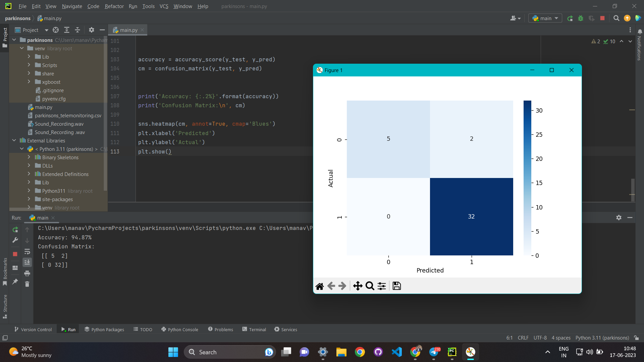The width and height of the screenshot is (644, 362).
Task: Toggle soft-wrap in Run console
Action: (x=27, y=251)
